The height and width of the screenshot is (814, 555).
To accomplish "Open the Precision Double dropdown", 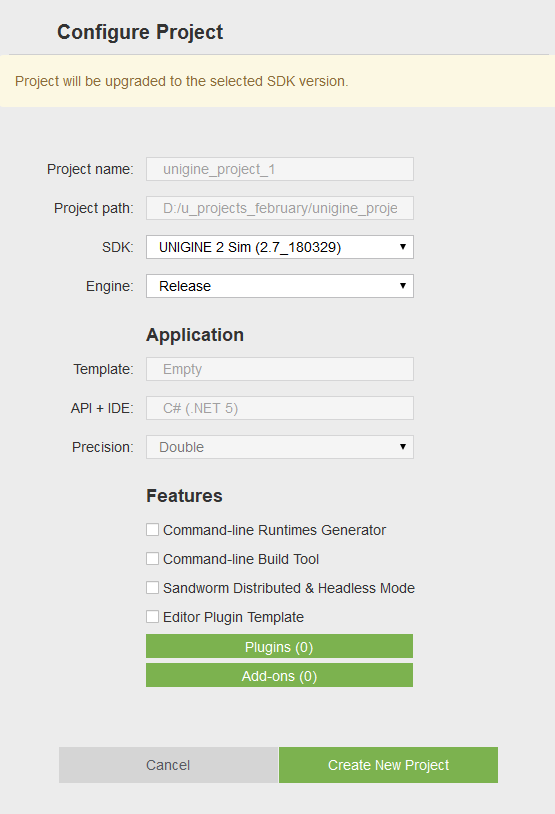I will [x=280, y=447].
